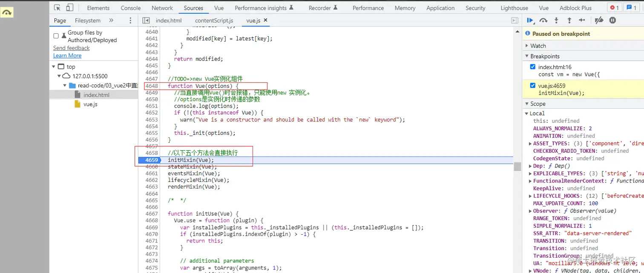The image size is (644, 273).
Task: Activate the inspect element picker icon
Action: click(57, 8)
